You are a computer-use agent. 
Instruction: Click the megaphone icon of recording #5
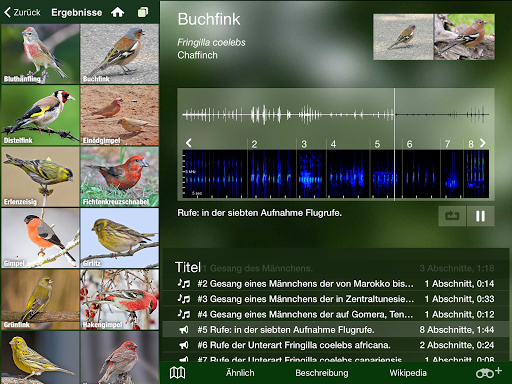point(184,330)
